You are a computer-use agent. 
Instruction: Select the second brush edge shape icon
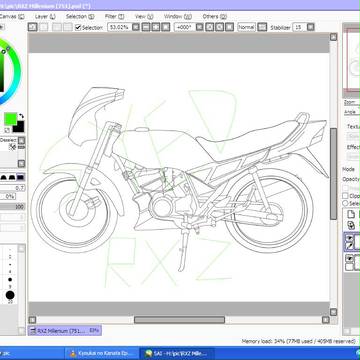click(x=12, y=177)
